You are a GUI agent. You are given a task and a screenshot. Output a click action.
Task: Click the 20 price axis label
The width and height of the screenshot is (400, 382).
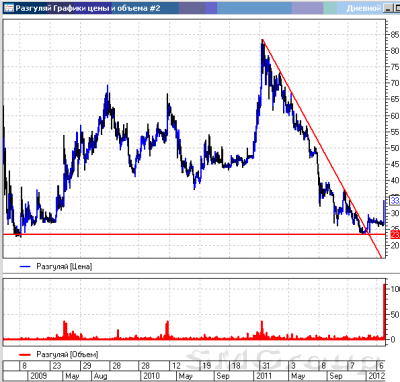(395, 245)
